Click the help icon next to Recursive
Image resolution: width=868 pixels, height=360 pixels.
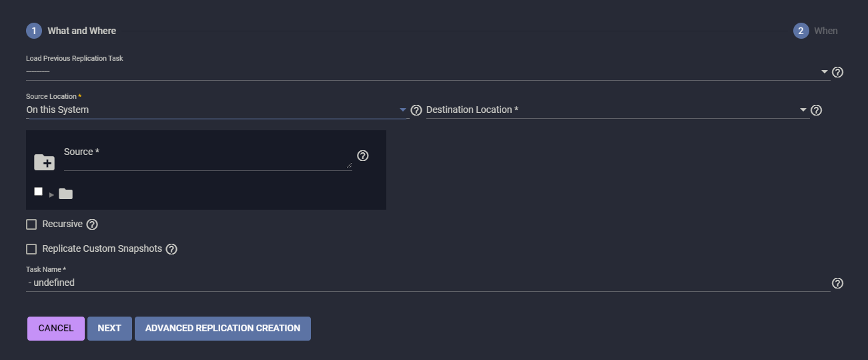[92, 224]
